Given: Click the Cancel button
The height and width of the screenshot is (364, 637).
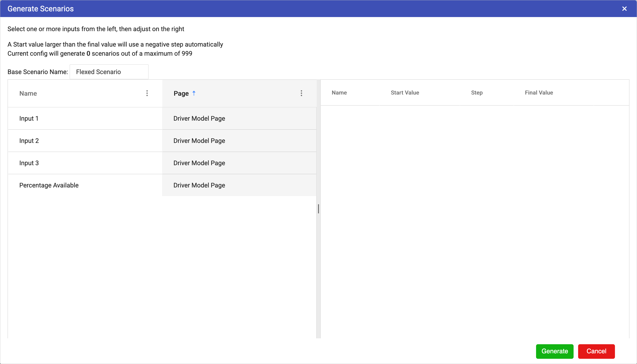Looking at the screenshot, I should 596,351.
